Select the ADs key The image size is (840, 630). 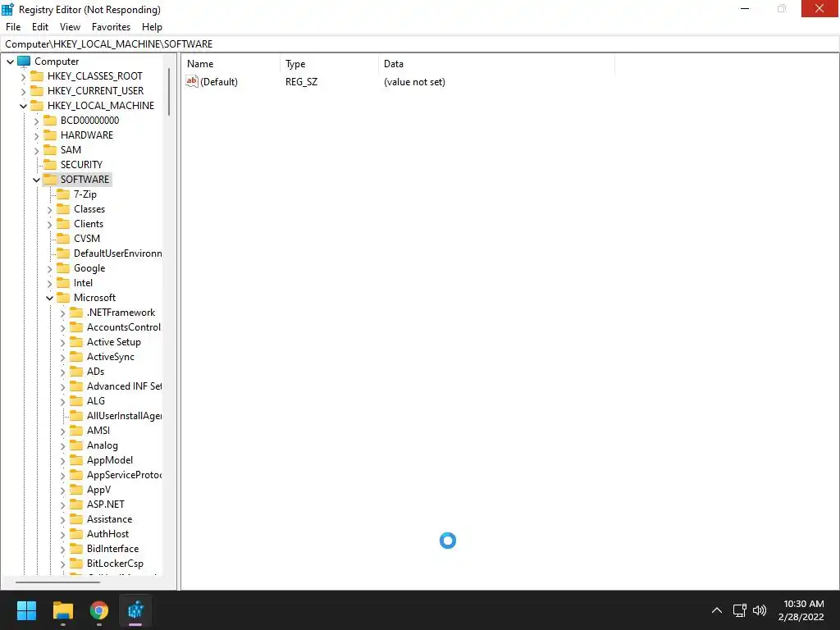coord(95,372)
